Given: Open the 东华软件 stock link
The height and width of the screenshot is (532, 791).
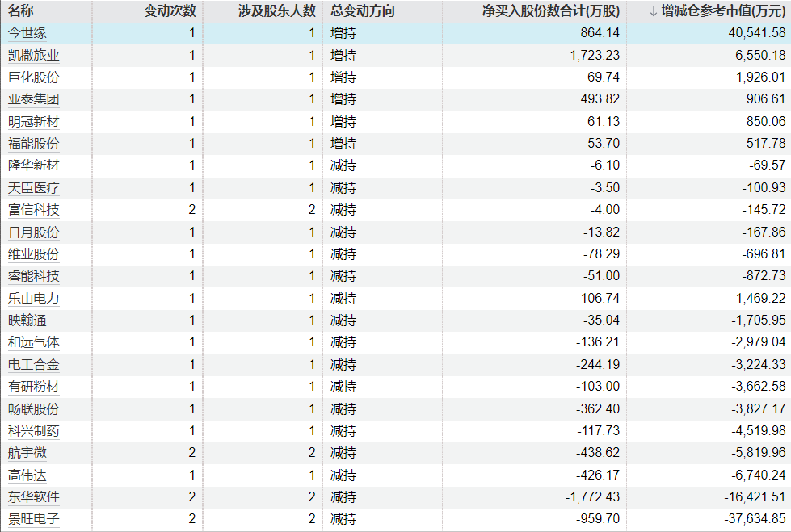Looking at the screenshot, I should coord(34,497).
